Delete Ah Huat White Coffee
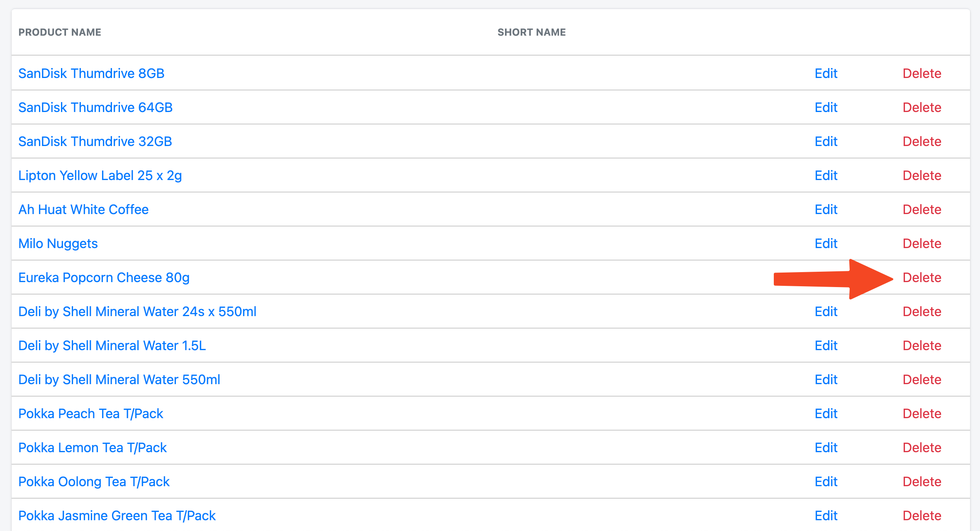The height and width of the screenshot is (531, 980). click(922, 209)
